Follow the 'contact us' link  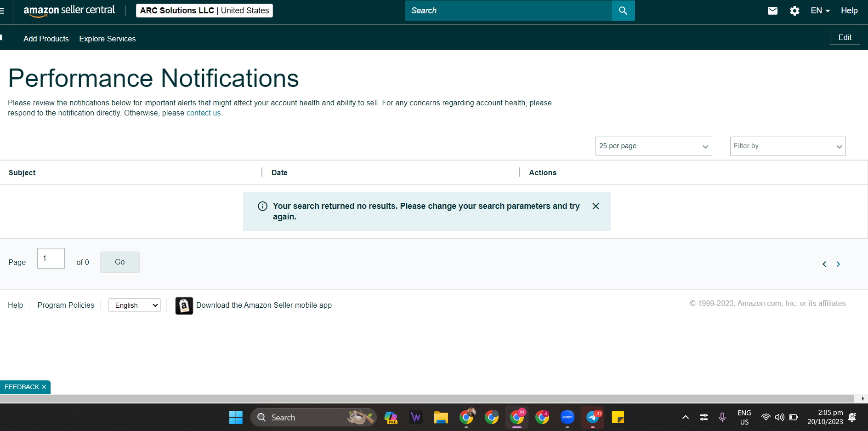tap(204, 113)
